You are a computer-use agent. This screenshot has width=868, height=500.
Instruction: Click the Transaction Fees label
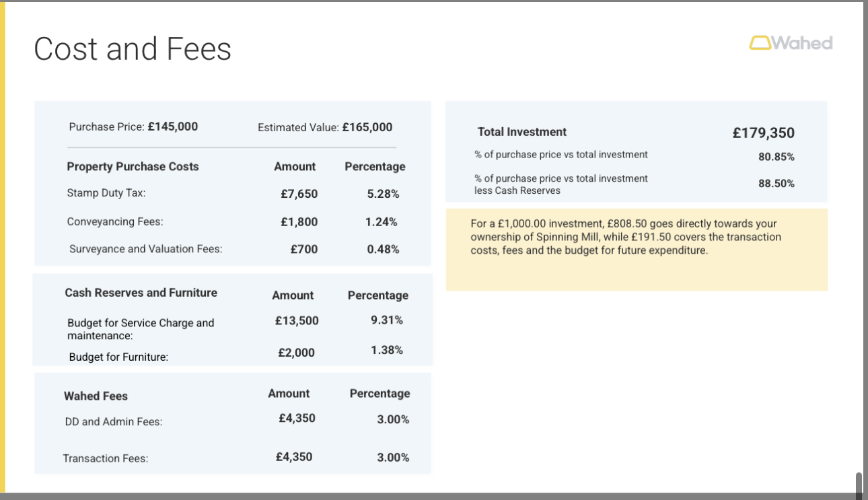pyautogui.click(x=105, y=458)
